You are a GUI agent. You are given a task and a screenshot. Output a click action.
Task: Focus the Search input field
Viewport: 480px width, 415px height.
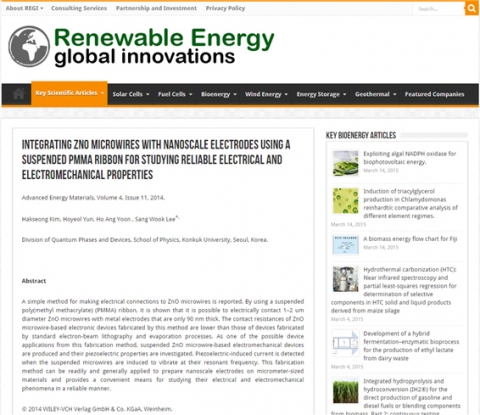[439, 9]
